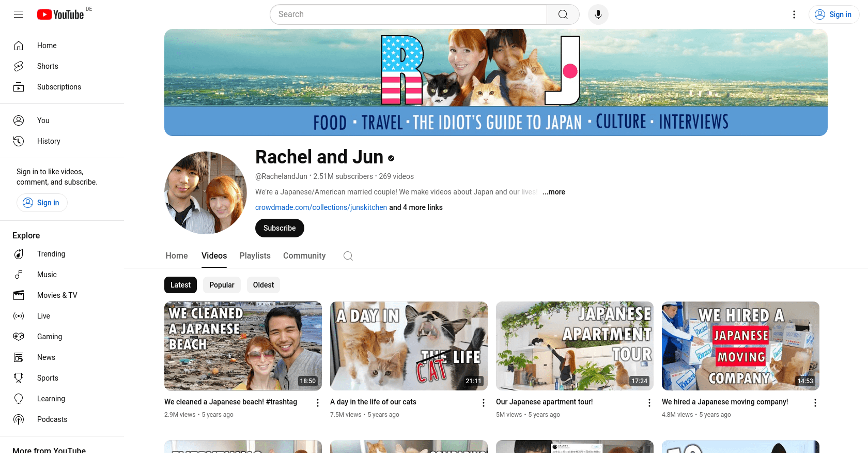Click the search magnifier button
Screen dimensions: 868x453
tap(563, 14)
